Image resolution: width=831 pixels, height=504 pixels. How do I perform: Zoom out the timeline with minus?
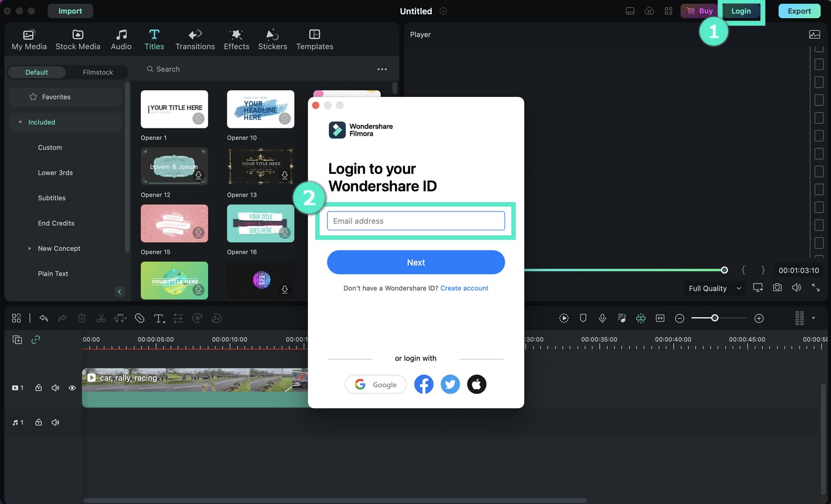click(680, 318)
